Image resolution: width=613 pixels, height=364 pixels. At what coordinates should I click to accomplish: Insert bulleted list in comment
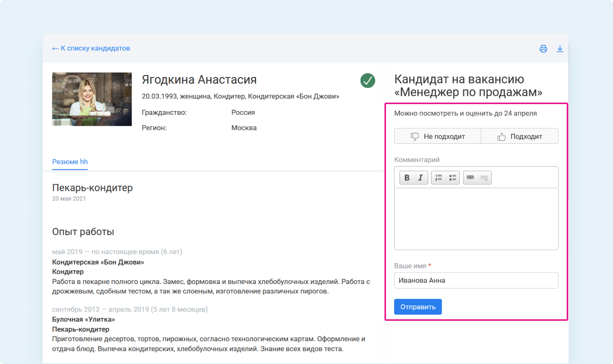[x=452, y=177]
